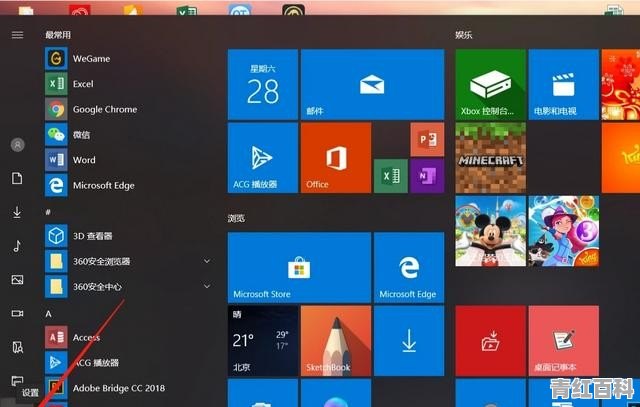Expand the 360安全中心 folder chevron
The height and width of the screenshot is (407, 640).
(207, 286)
